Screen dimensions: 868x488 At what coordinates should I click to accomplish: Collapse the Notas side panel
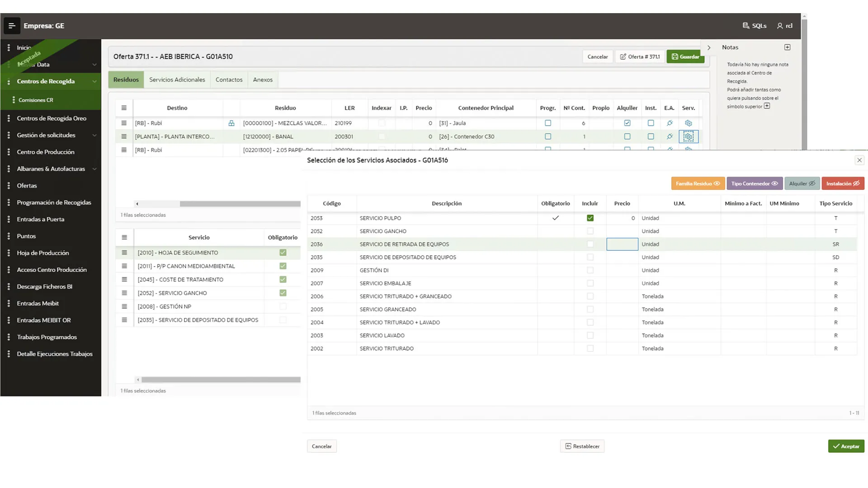pos(708,47)
